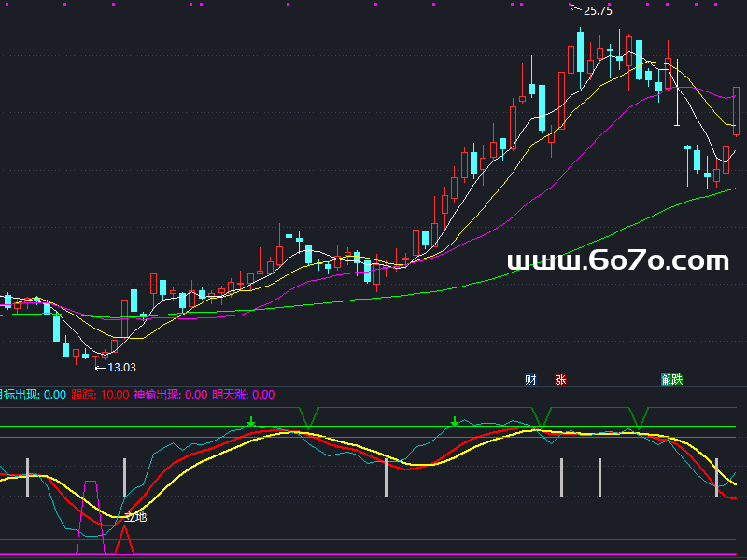Select the magenta trapezoid signal in indicator
Image resolution: width=747 pixels, height=560 pixels.
91,509
